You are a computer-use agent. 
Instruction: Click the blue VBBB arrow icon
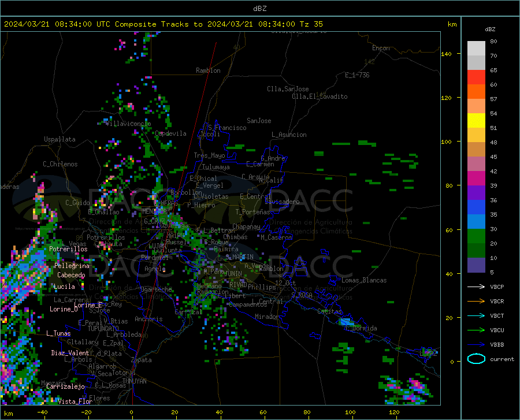476,344
